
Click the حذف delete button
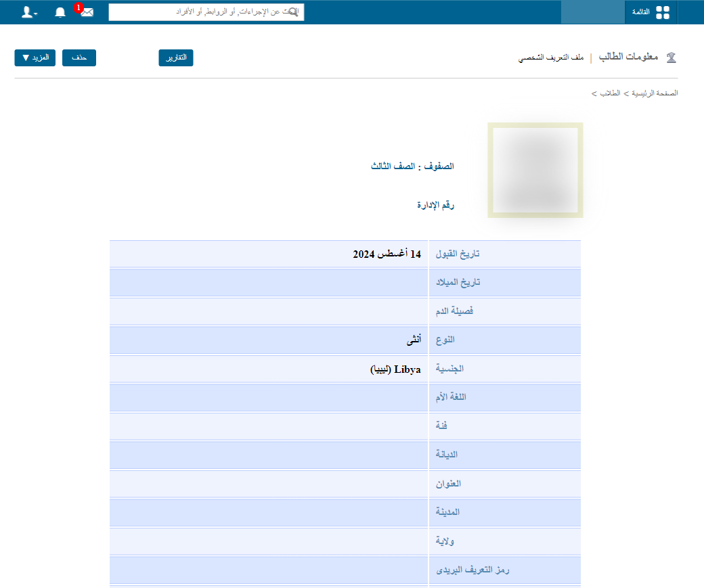pyautogui.click(x=79, y=58)
